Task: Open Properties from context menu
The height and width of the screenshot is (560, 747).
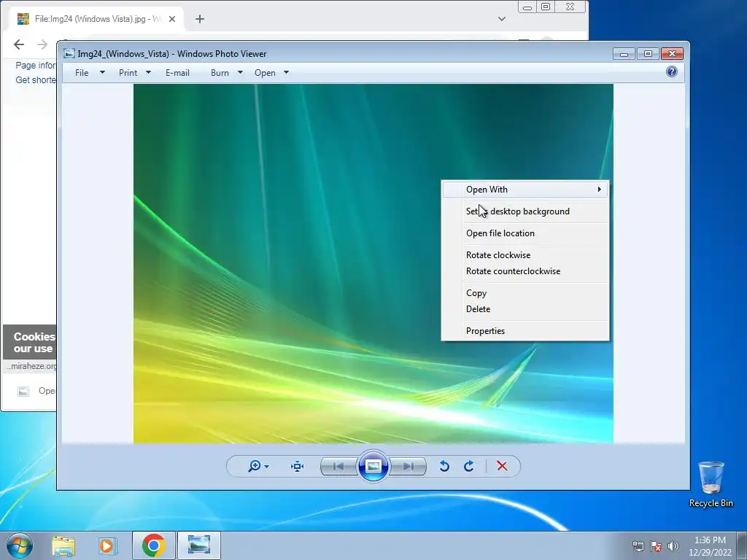Action: click(525, 331)
